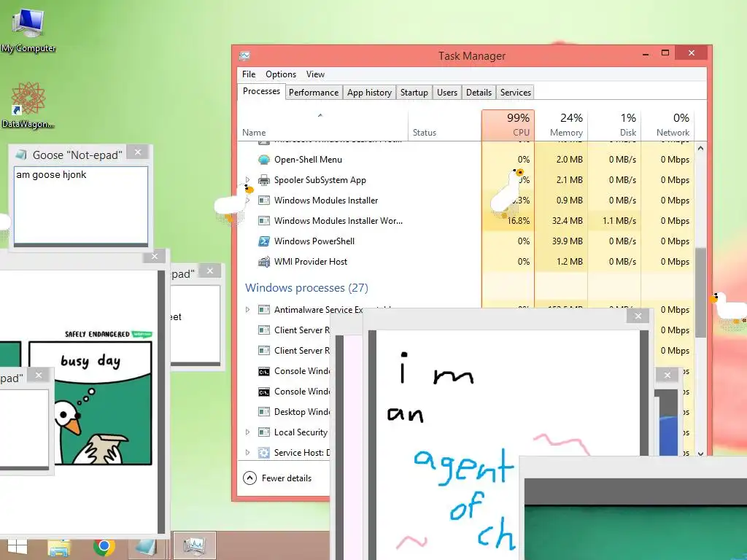Click the Service Host gear icon

(264, 453)
